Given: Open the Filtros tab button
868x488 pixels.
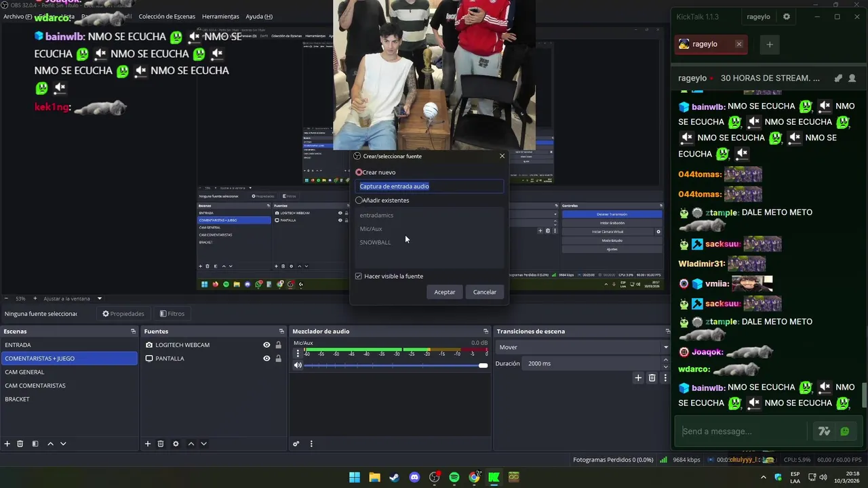Looking at the screenshot, I should coord(172,314).
